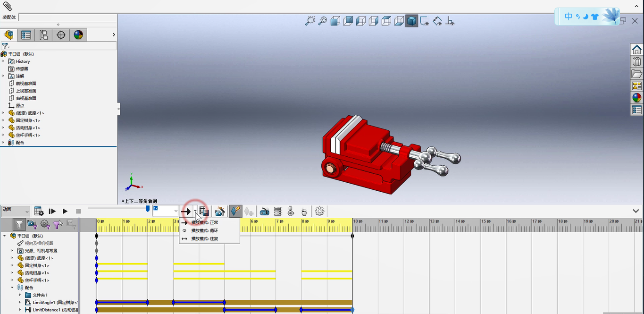Open the FeatureManager design tree tab
644x314 pixels.
8,34
